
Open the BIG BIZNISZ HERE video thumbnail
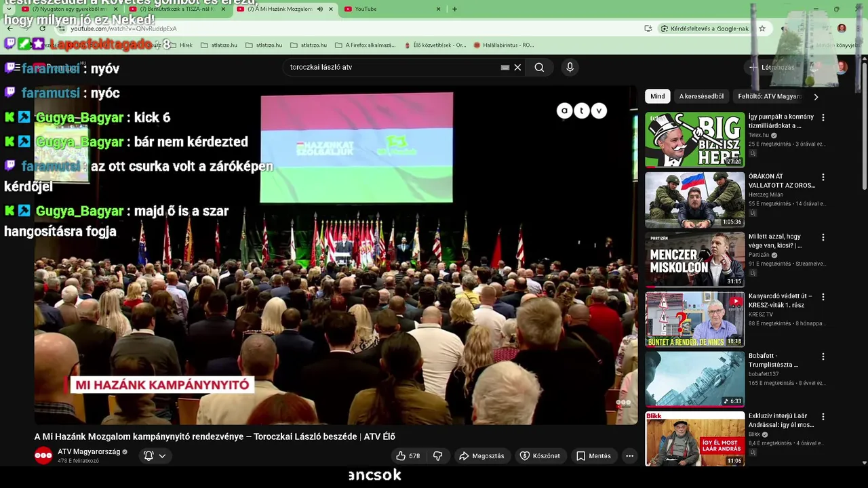694,140
